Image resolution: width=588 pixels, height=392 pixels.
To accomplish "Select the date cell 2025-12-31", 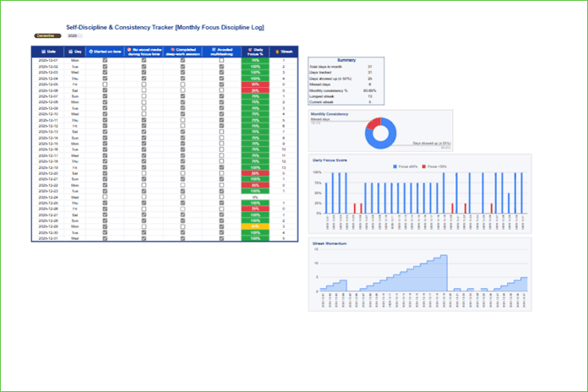I will (48, 238).
